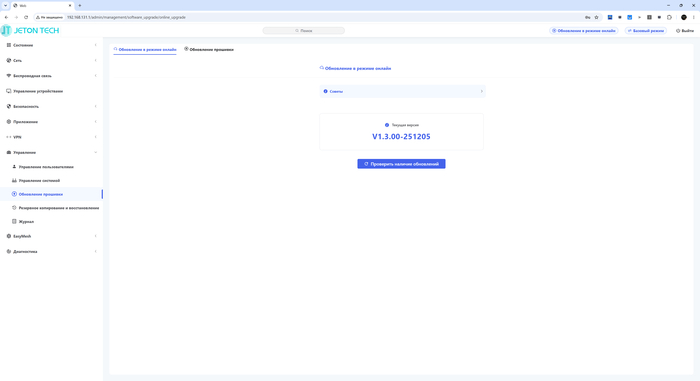700x381 pixels.
Task: Click the Приложения sidebar icon
Action: click(8, 121)
